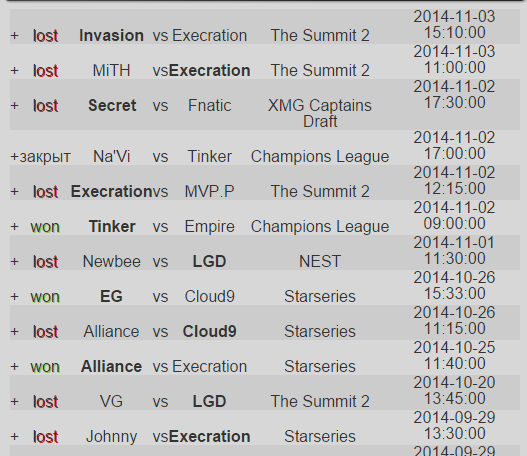Screen dimensions: 527x456
Task: Click Champions League in Na'Vi row
Action: tap(320, 157)
